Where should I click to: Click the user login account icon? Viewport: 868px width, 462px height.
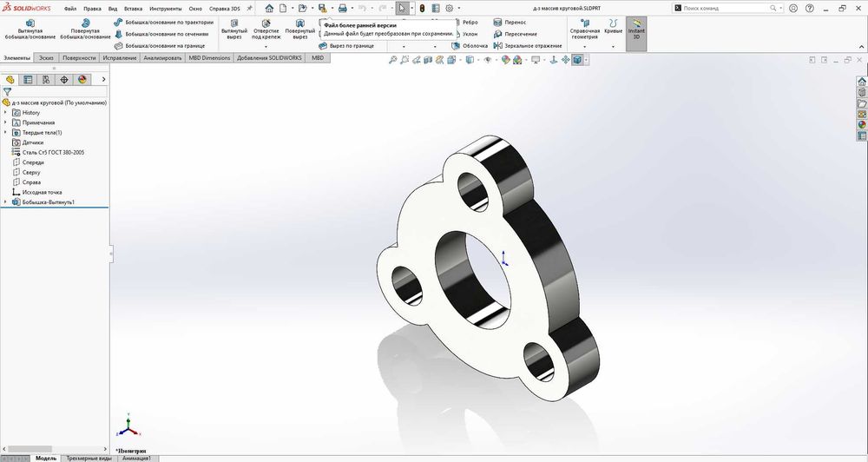(793, 9)
